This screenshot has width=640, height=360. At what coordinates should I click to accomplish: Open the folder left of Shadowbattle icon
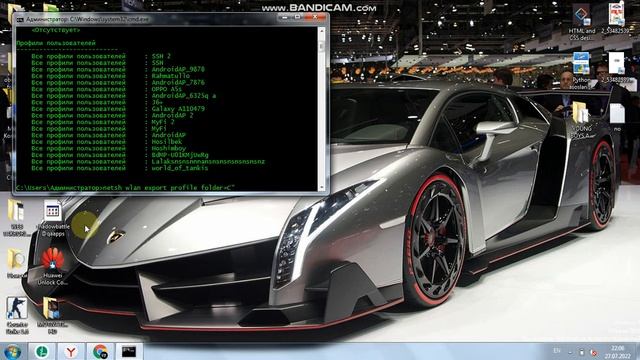[x=16, y=218]
